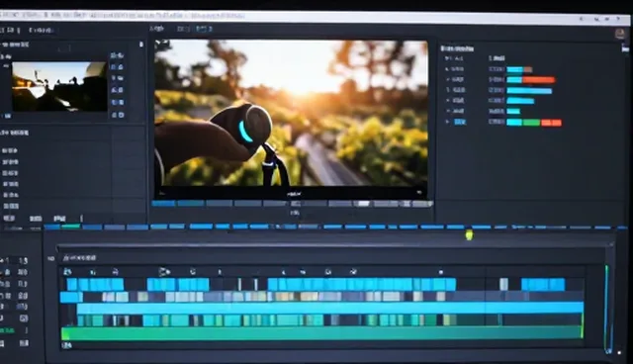633x364 pixels.
Task: Click the green label in timeline track headers
Action: [7, 330]
